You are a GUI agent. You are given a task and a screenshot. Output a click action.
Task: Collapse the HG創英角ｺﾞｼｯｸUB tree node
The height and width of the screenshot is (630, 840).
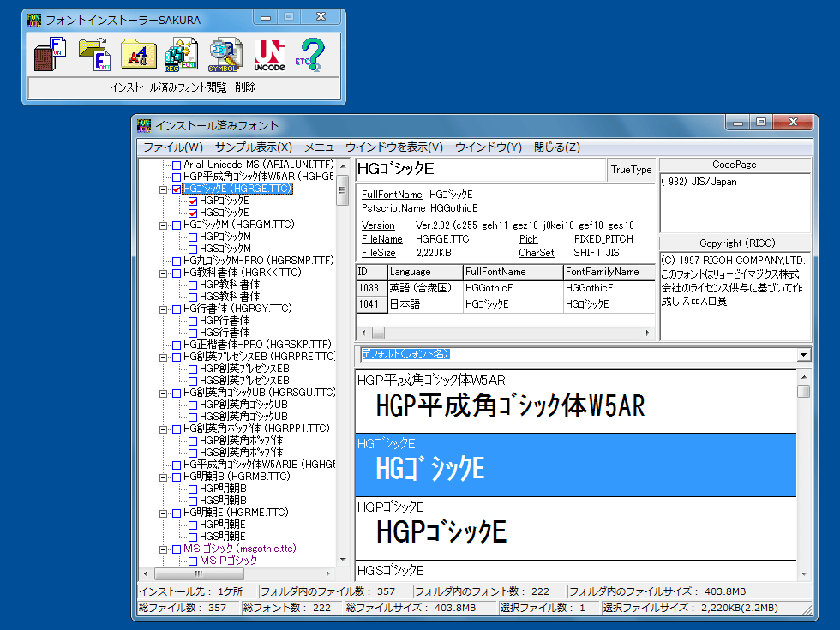163,393
